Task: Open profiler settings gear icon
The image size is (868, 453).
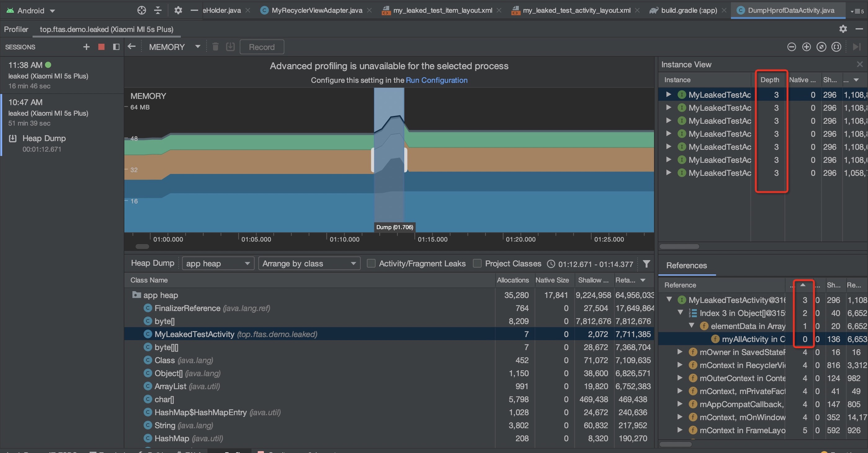Action: pyautogui.click(x=843, y=29)
